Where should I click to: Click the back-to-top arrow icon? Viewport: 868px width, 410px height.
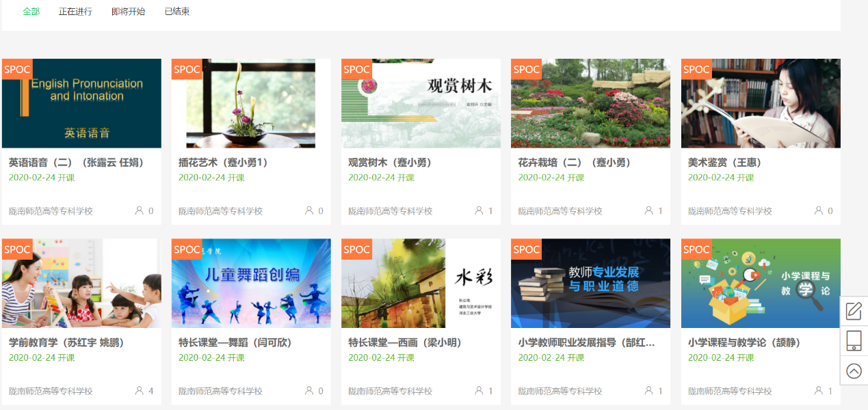(x=854, y=370)
